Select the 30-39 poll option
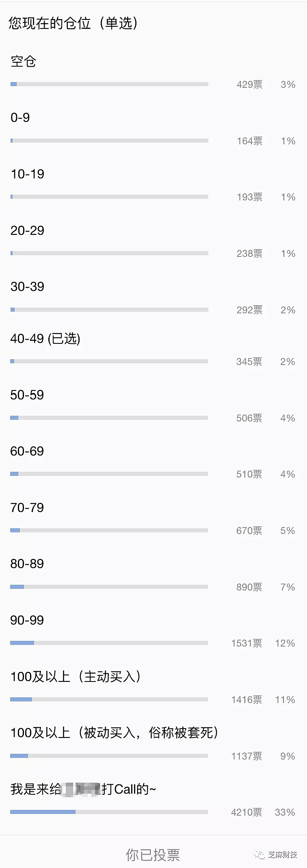Image resolution: width=307 pixels, height=868 pixels. click(x=27, y=287)
